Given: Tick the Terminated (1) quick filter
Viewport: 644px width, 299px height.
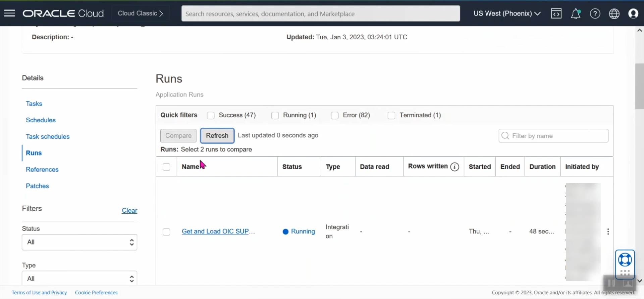Looking at the screenshot, I should [x=391, y=116].
